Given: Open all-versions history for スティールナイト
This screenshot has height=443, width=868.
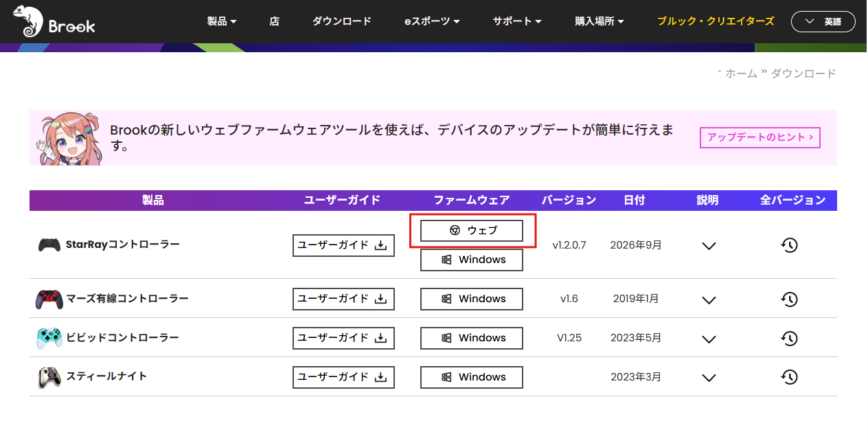Looking at the screenshot, I should (790, 377).
